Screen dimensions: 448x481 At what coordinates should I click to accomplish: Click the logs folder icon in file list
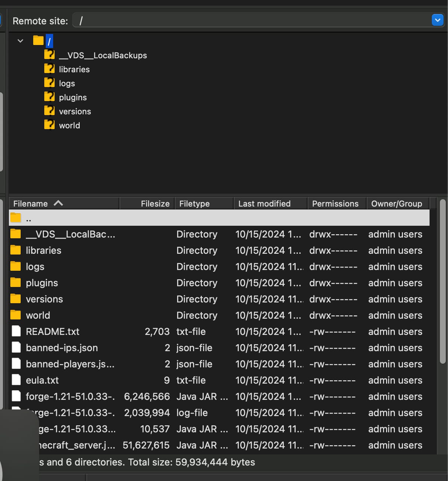(16, 266)
